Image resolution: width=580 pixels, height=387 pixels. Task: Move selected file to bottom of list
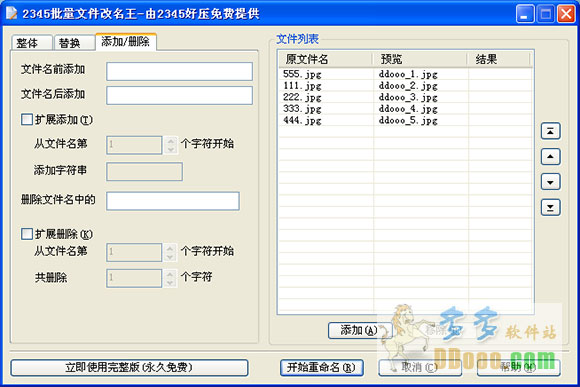point(550,208)
